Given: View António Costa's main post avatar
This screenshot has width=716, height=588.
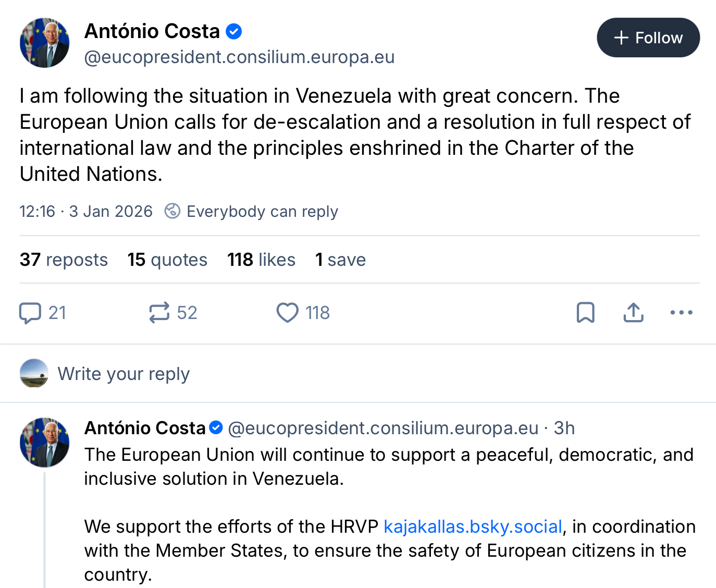Looking at the screenshot, I should pos(45,43).
